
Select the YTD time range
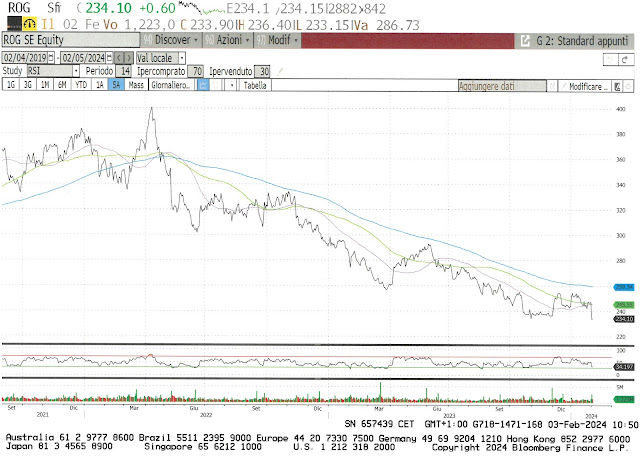81,85
